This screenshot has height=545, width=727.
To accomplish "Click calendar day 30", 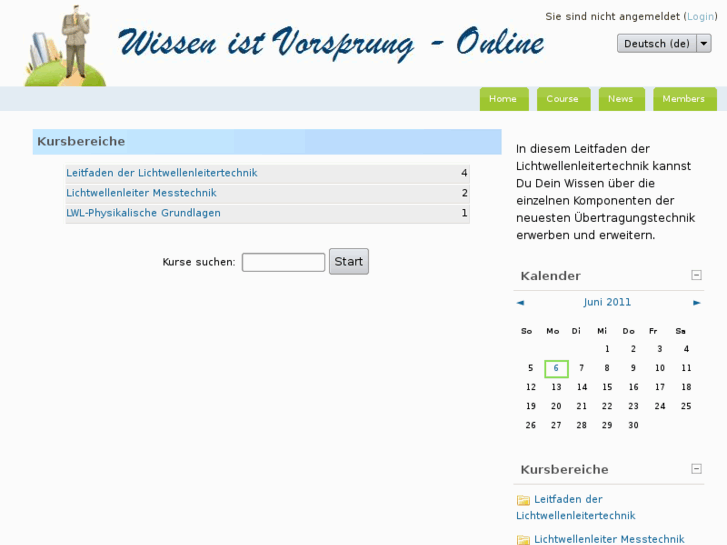I will point(633,425).
